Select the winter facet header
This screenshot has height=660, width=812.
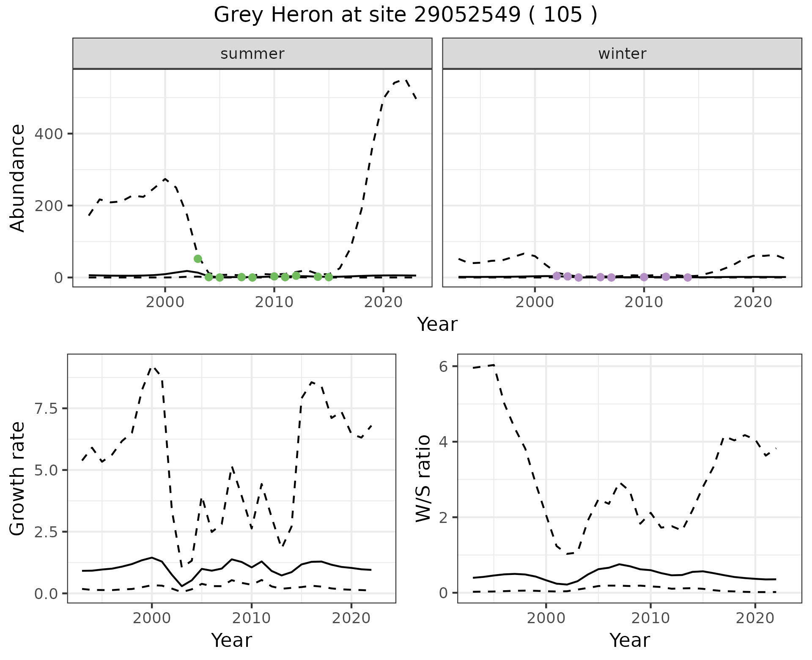(x=622, y=54)
